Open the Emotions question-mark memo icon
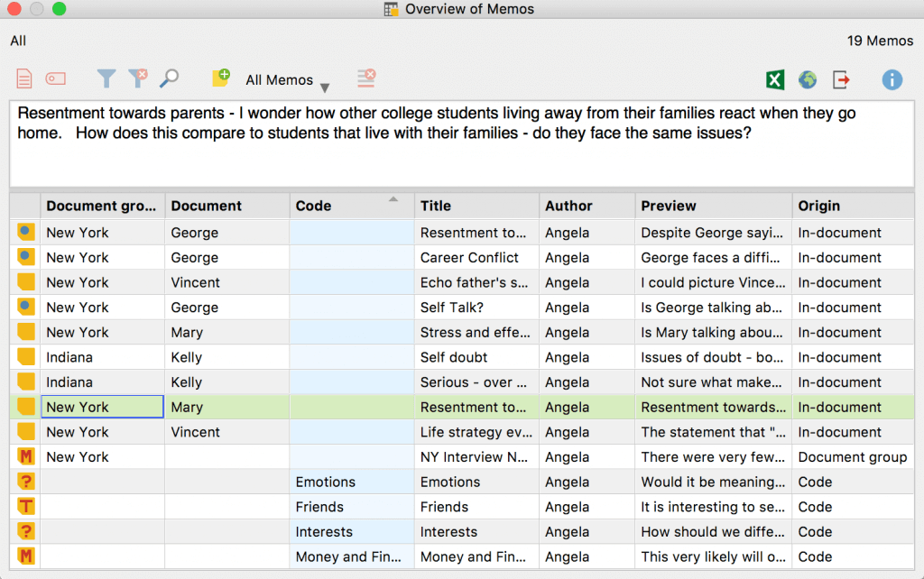924x579 pixels. 26,482
